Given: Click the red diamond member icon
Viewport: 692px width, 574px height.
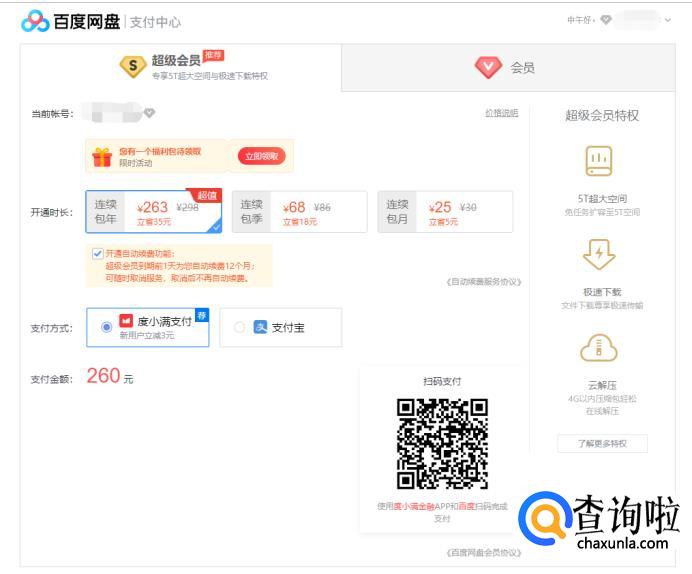Looking at the screenshot, I should coord(487,67).
